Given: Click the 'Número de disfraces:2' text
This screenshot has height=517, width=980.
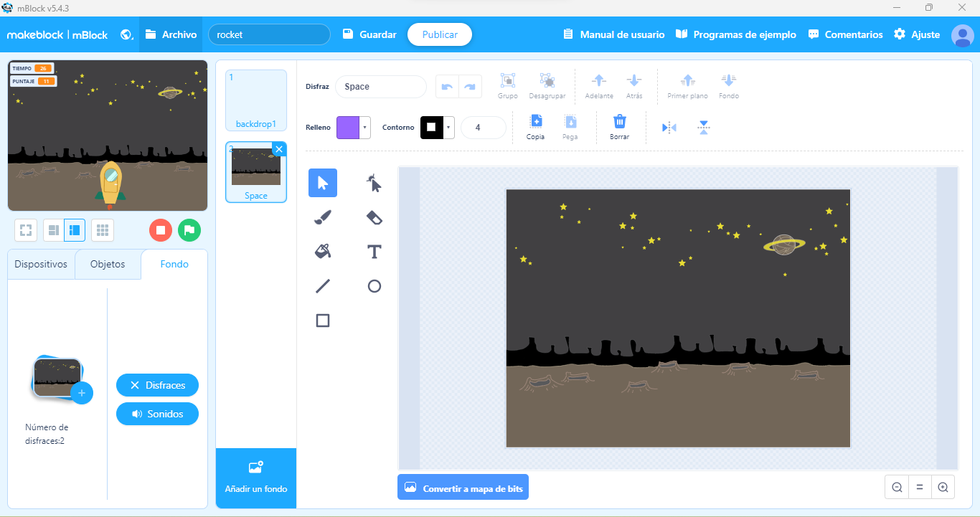Looking at the screenshot, I should click(x=47, y=434).
